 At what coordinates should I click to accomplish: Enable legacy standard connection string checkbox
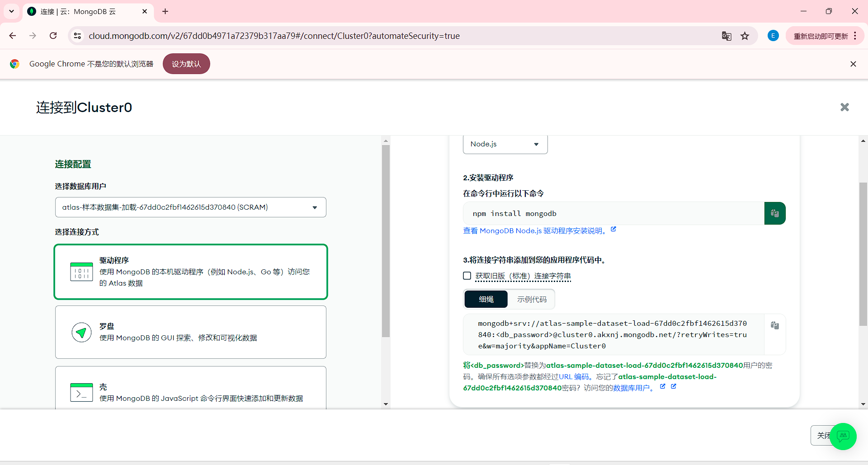(x=467, y=276)
